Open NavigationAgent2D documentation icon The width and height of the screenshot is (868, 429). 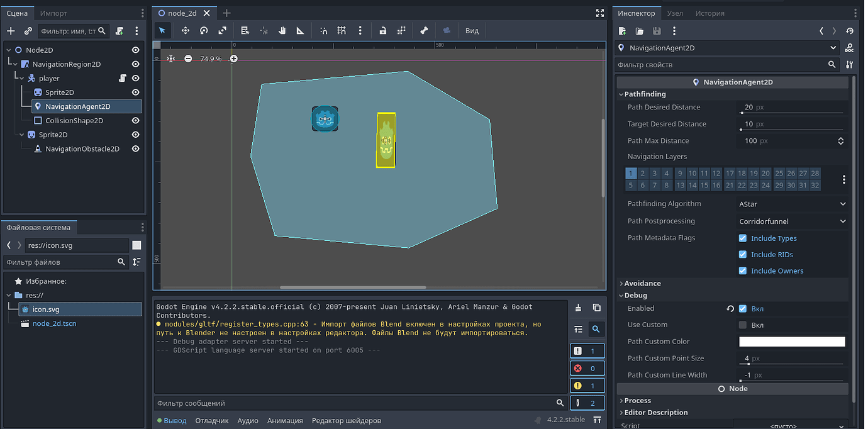click(850, 48)
